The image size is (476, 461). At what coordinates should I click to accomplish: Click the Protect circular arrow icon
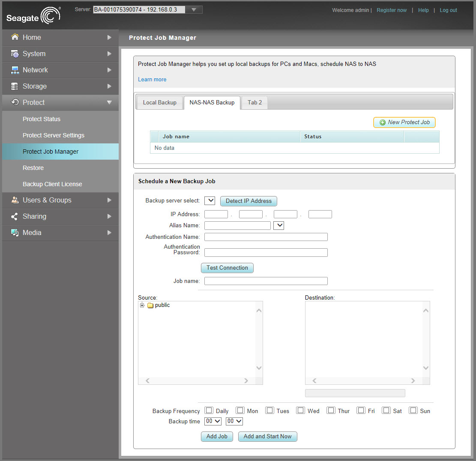point(15,102)
